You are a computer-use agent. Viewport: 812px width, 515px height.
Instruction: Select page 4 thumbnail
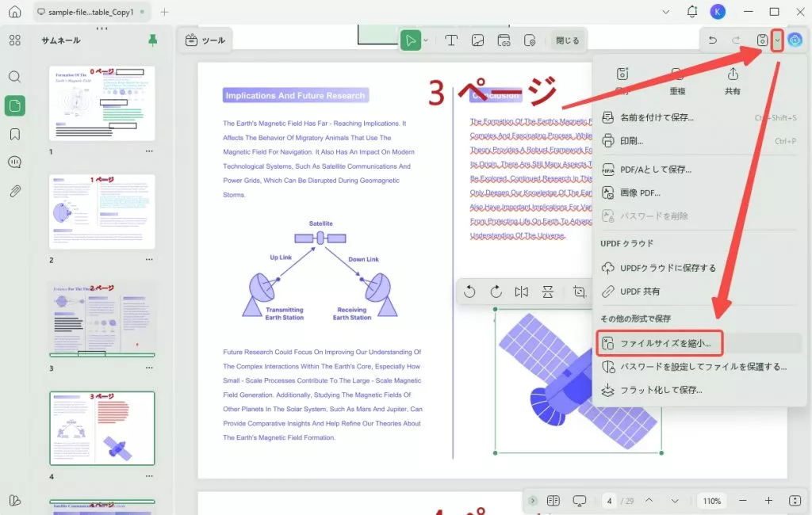(102, 428)
